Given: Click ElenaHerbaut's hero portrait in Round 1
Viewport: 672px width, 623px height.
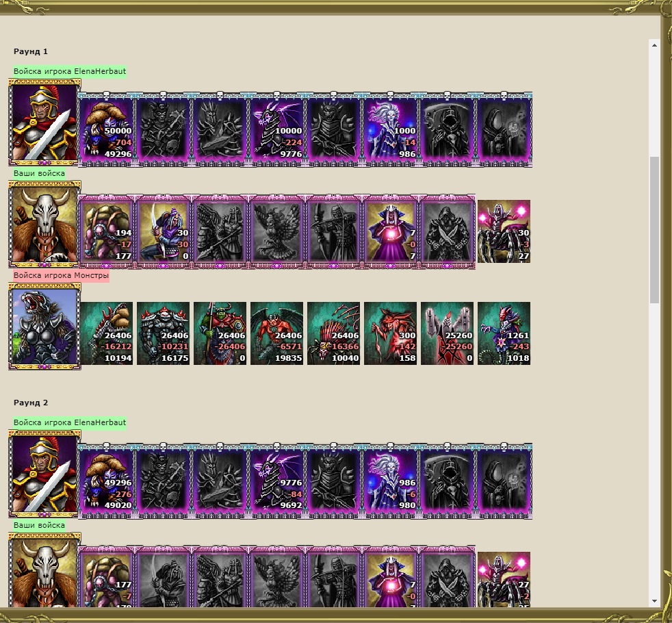Looking at the screenshot, I should [44, 123].
